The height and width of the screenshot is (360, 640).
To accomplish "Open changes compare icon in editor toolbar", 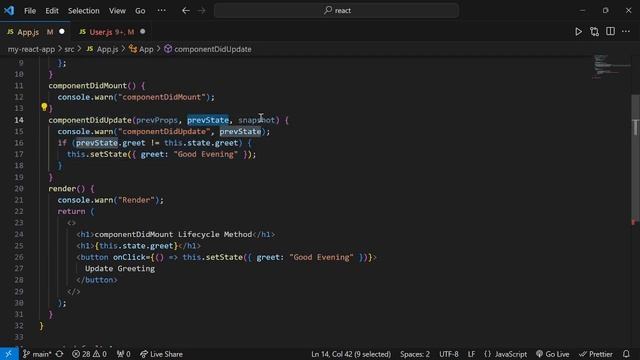I will click(x=594, y=32).
